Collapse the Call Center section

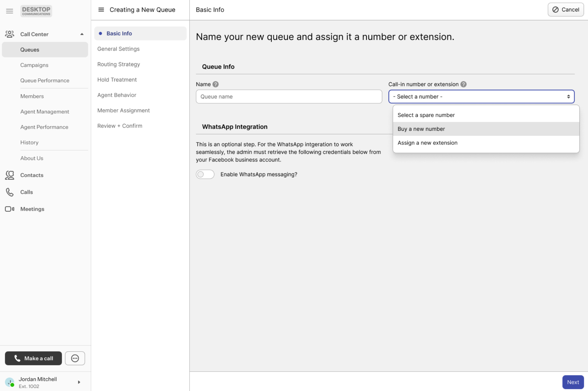tap(82, 34)
